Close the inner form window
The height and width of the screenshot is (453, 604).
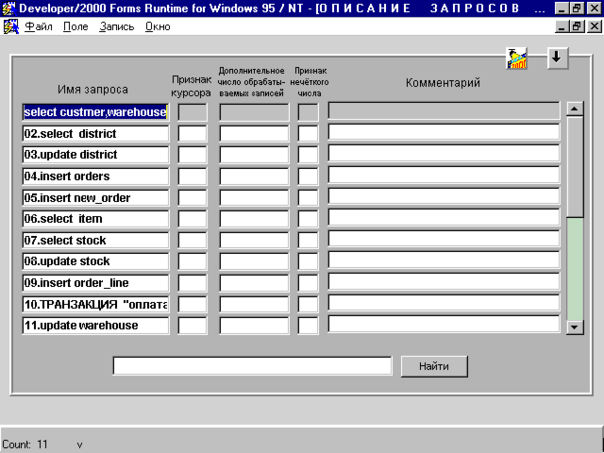coord(594,27)
